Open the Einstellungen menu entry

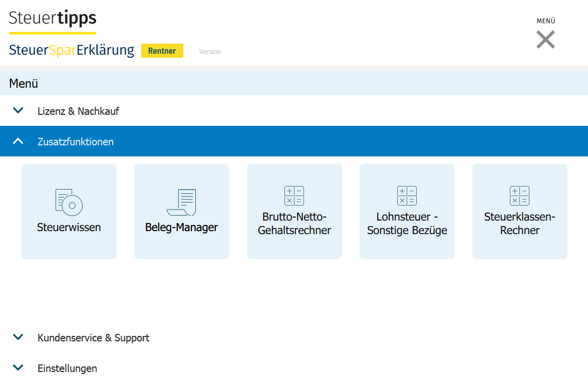(x=67, y=368)
